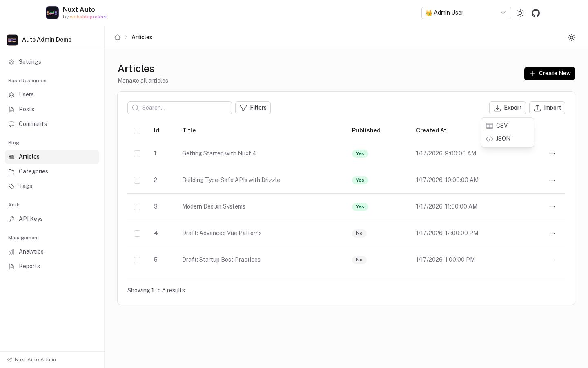Viewport: 588px width, 368px height.
Task: Click the Import button
Action: pyautogui.click(x=547, y=108)
